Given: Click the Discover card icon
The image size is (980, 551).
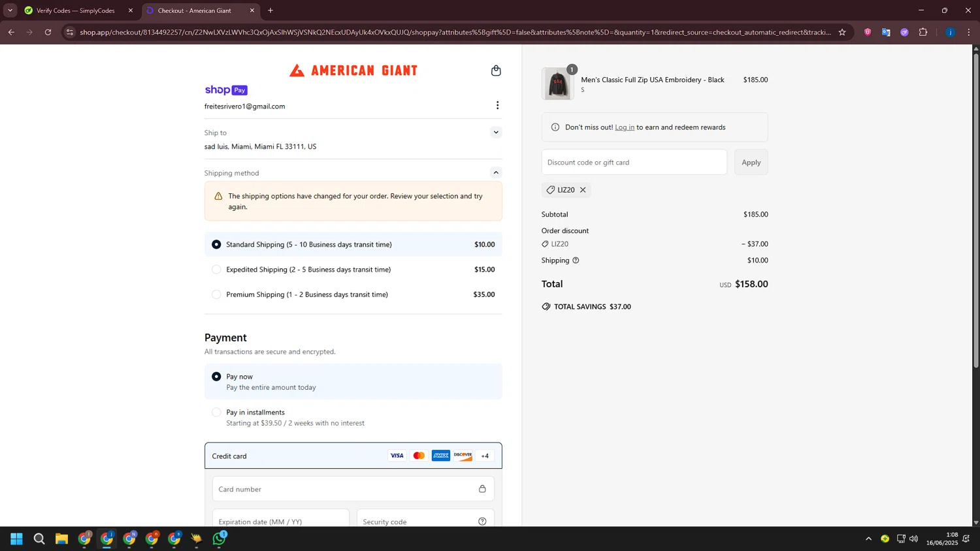Looking at the screenshot, I should (463, 456).
